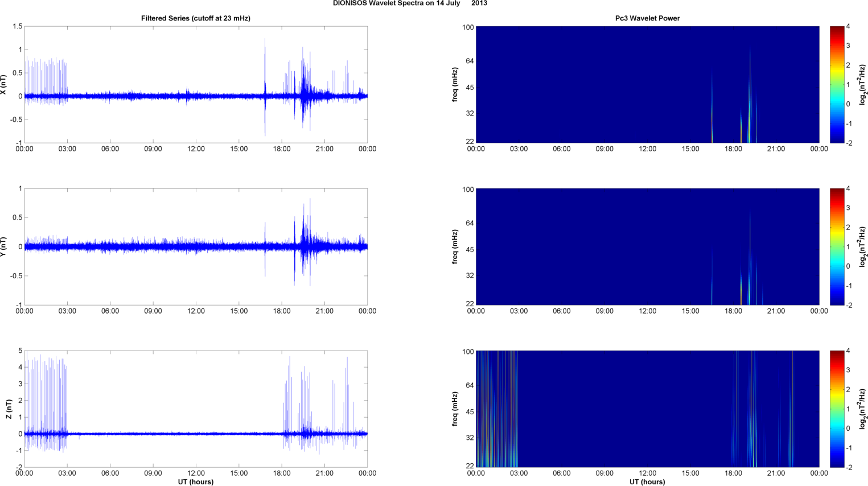The width and height of the screenshot is (868, 486).
Task: Click the 64 frequency tick on top spectrum
Action: tap(470, 61)
